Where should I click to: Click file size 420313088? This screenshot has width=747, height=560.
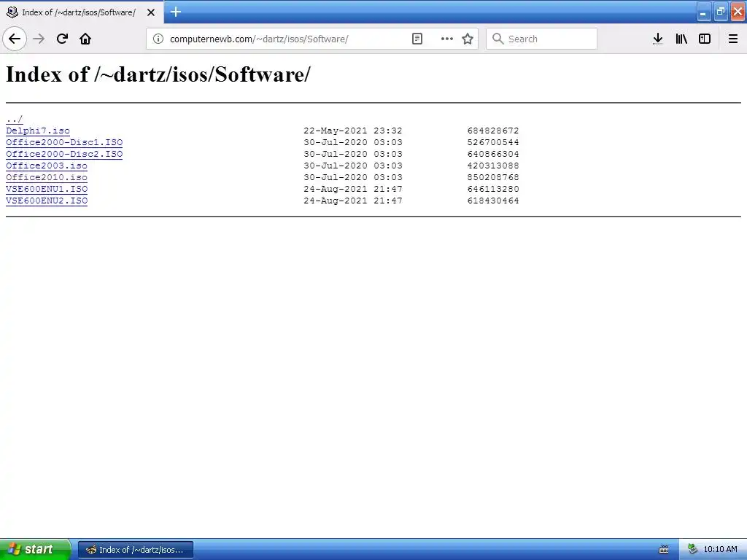coord(493,166)
